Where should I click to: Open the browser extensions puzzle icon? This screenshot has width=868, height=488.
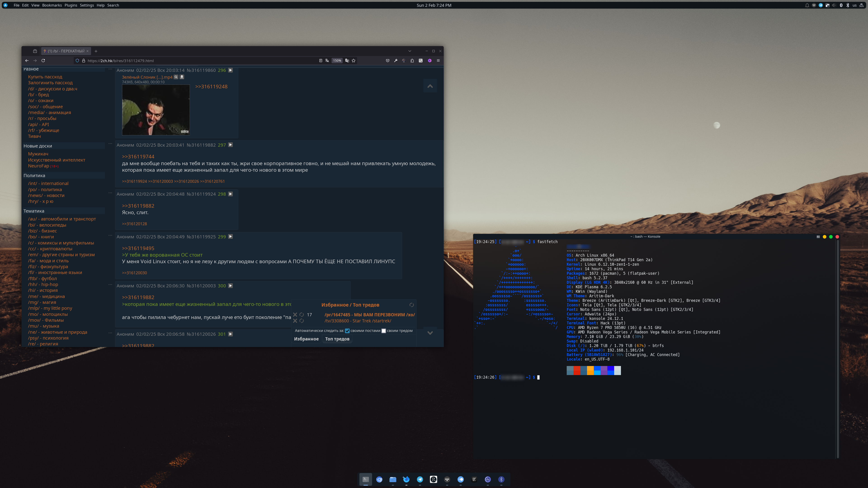(x=412, y=61)
